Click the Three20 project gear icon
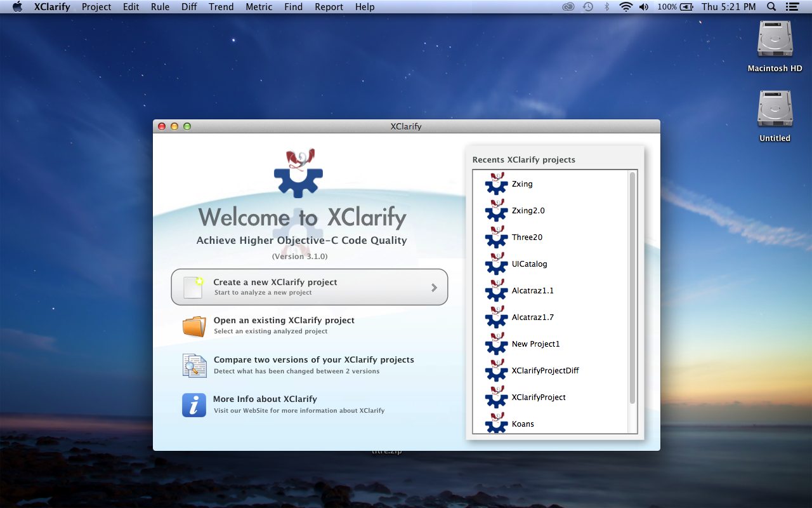 click(x=496, y=237)
